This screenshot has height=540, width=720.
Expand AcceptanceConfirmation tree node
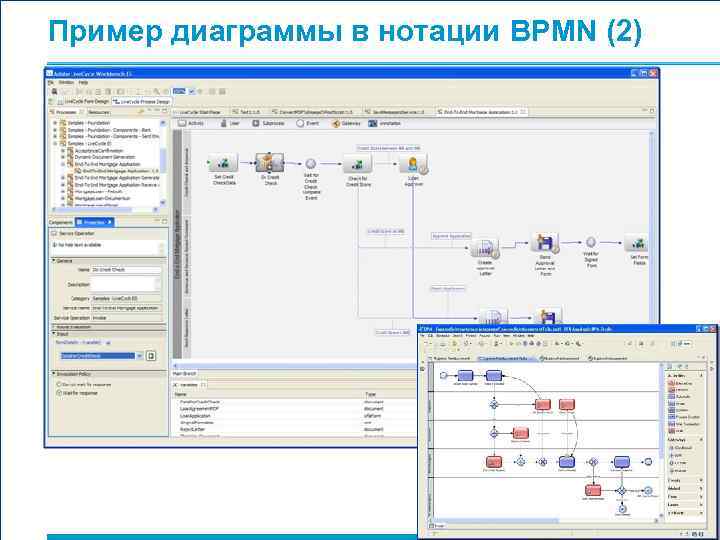(x=63, y=151)
